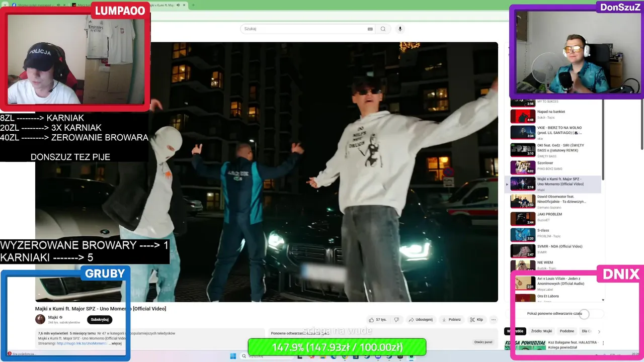Open the Windows Start menu
Screen dimensions: 644x362
233,356
